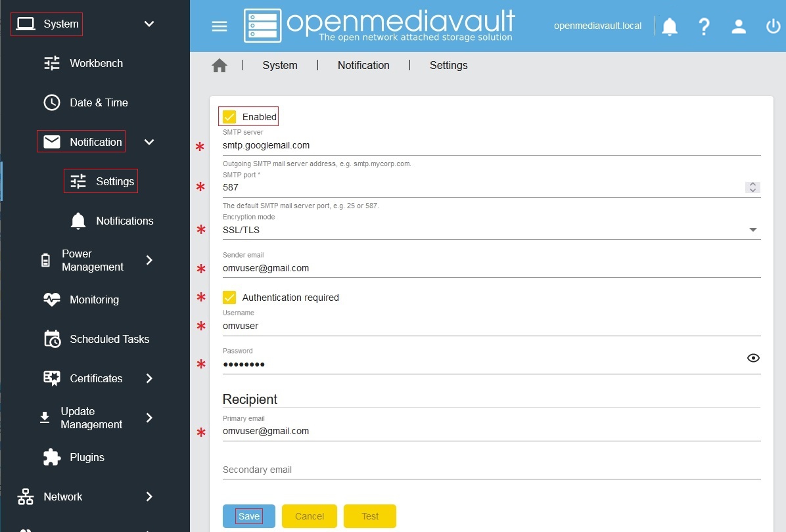Open Monitoring in the sidebar

[x=94, y=299]
